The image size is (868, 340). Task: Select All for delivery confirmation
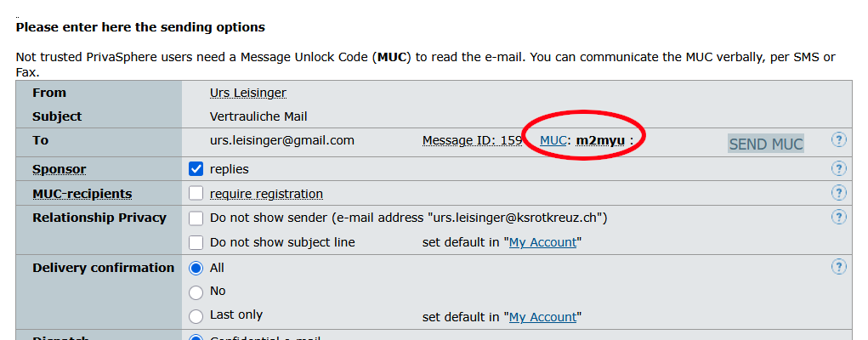pyautogui.click(x=196, y=268)
